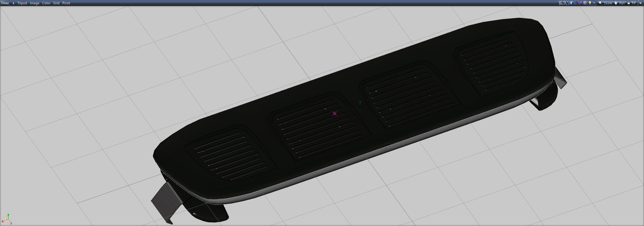The height and width of the screenshot is (226, 644).
Task: Expand the far-right viewport options arrow
Action: (640, 3)
